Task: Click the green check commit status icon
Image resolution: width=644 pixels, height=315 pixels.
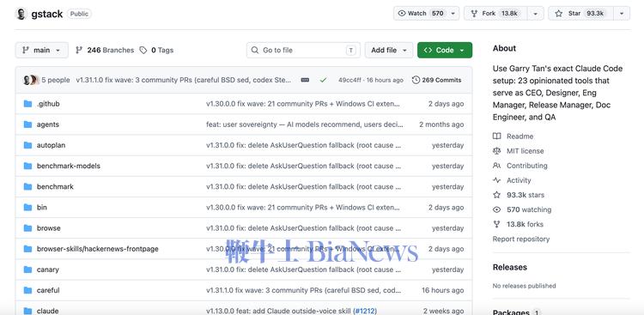Action: 323,80
